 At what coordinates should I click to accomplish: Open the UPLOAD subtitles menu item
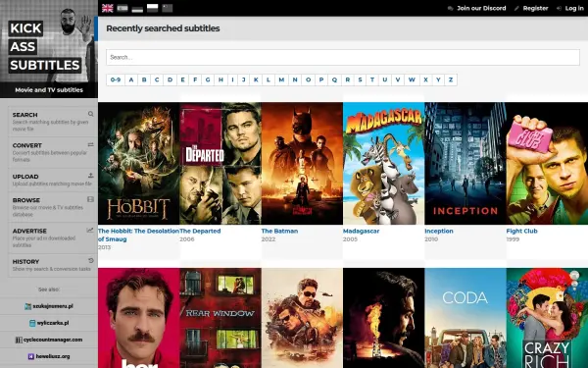tap(53, 180)
